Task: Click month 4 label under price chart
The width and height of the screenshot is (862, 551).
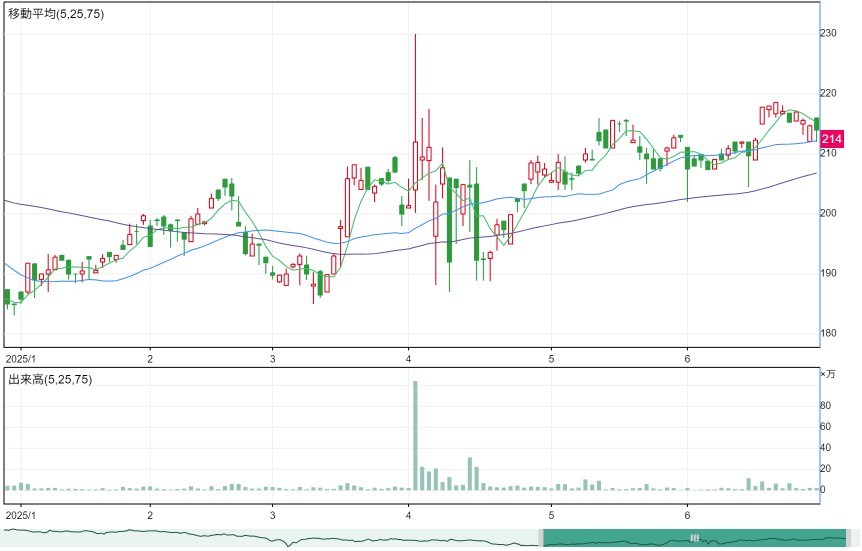Action: tap(408, 359)
